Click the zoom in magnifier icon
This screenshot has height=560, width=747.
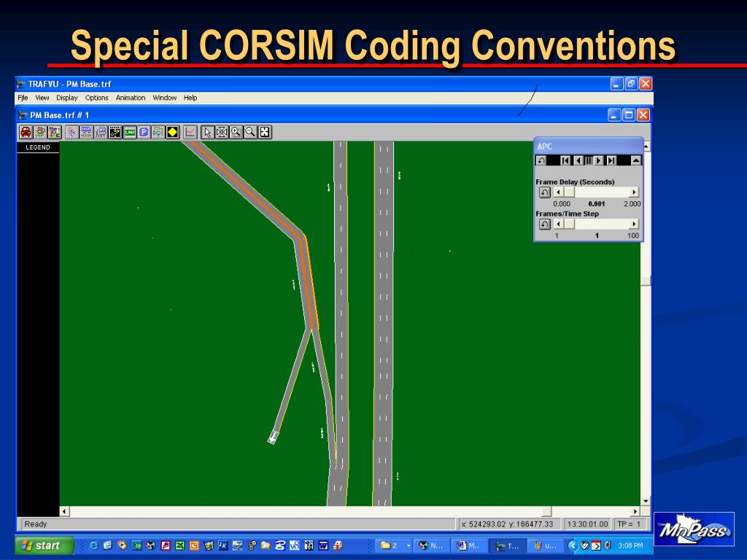click(x=236, y=132)
